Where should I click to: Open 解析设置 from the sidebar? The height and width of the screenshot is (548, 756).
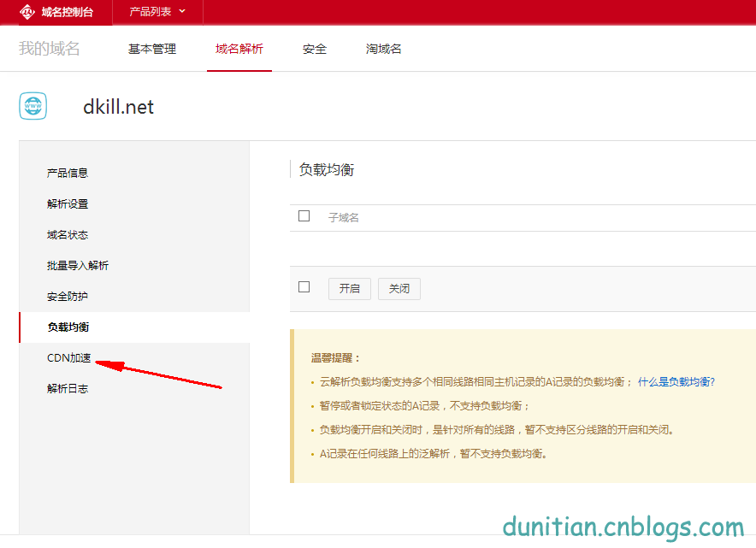tap(66, 203)
